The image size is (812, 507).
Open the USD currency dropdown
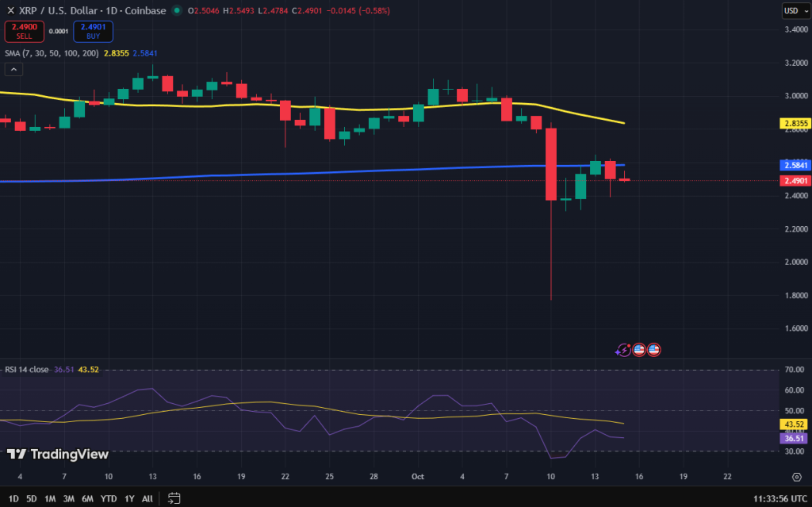coord(795,10)
